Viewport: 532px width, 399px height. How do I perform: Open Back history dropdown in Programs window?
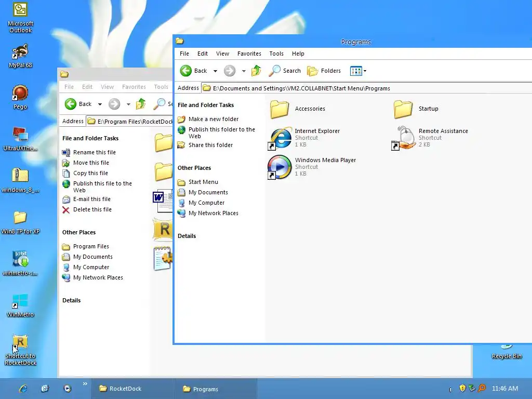click(x=215, y=71)
